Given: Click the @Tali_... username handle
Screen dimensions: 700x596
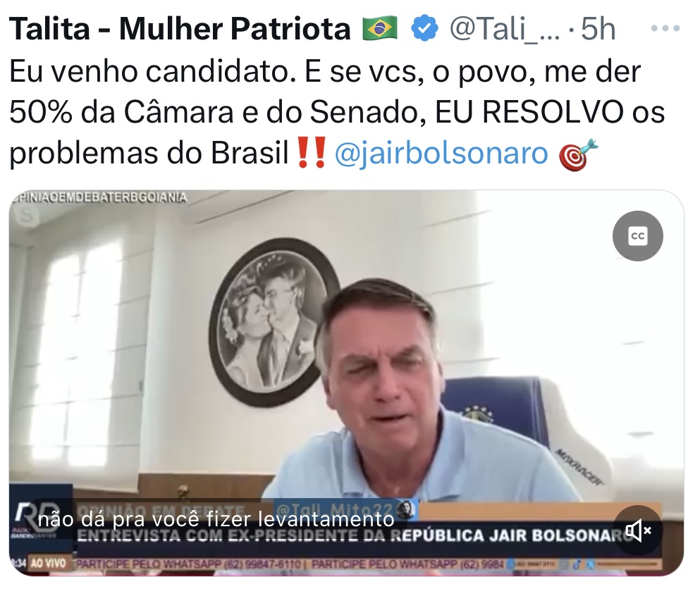Looking at the screenshot, I should (x=505, y=30).
